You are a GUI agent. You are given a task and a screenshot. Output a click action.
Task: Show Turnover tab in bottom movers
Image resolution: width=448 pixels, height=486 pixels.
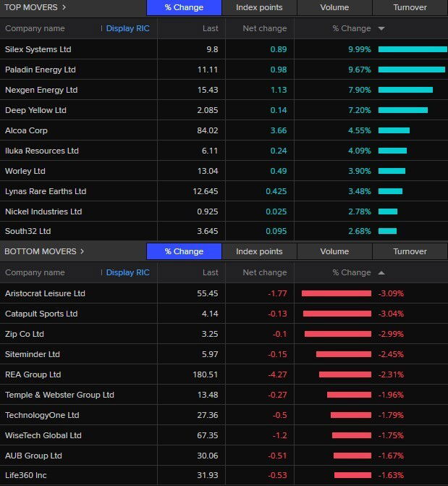410,252
